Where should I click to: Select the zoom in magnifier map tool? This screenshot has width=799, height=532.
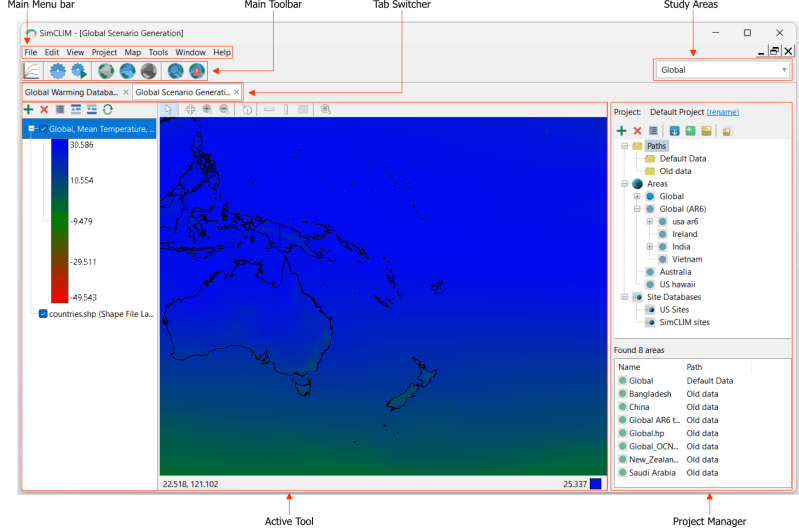point(207,109)
